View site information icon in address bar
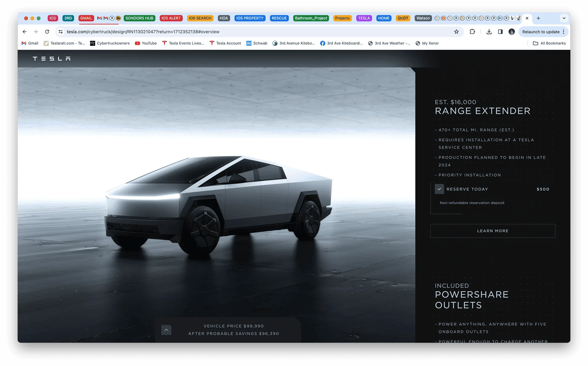 pos(61,32)
